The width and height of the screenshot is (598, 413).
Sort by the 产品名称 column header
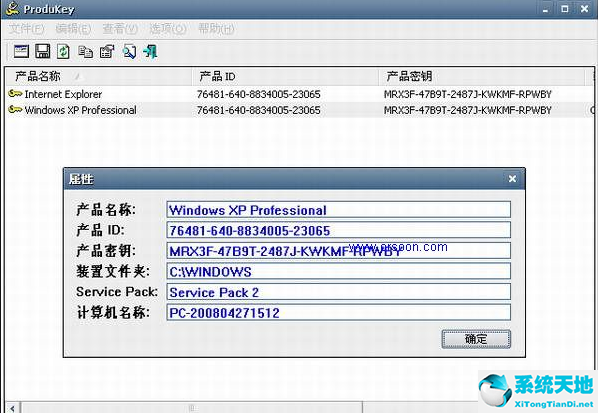tap(99, 77)
